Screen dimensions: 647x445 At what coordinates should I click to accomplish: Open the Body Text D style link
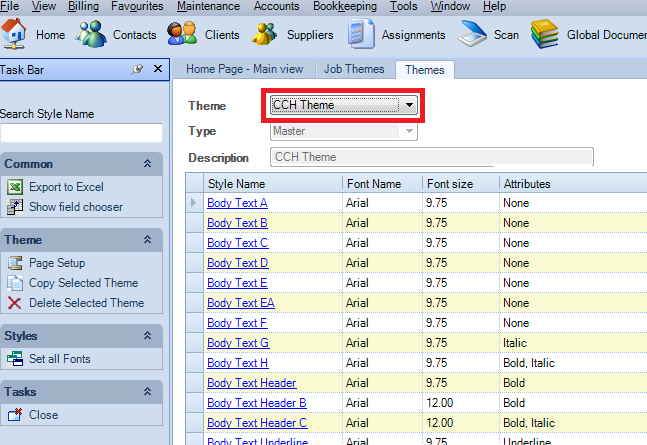(238, 263)
